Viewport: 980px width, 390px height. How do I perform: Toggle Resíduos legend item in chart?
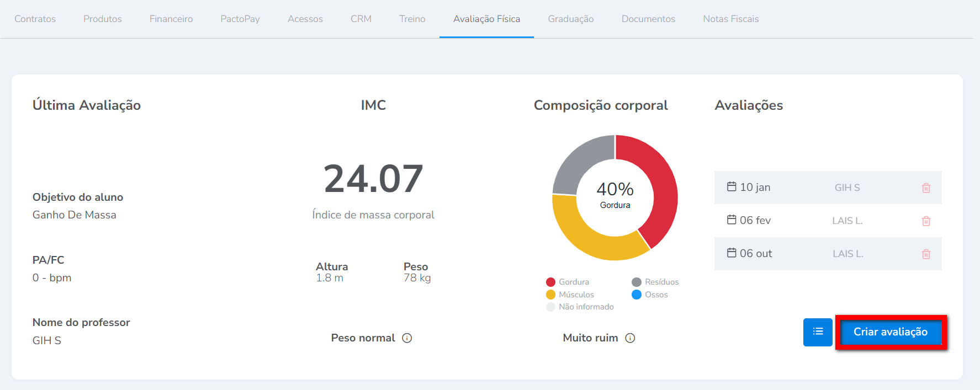coord(655,282)
